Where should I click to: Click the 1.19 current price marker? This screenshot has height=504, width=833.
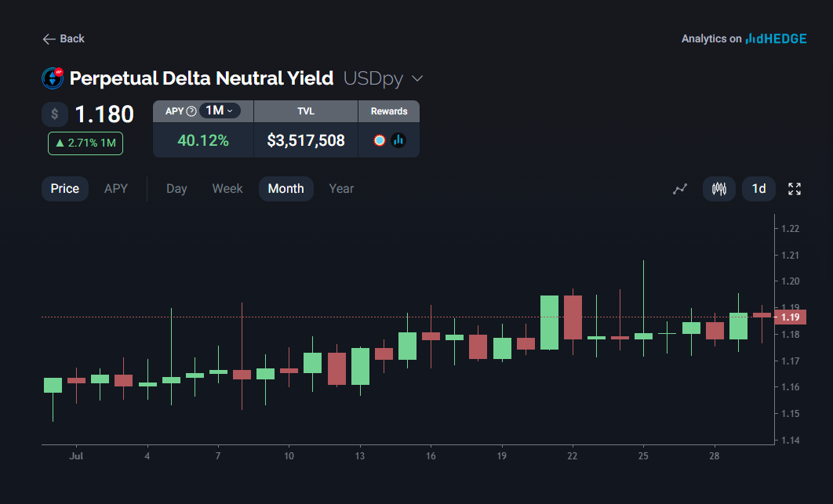click(x=790, y=317)
